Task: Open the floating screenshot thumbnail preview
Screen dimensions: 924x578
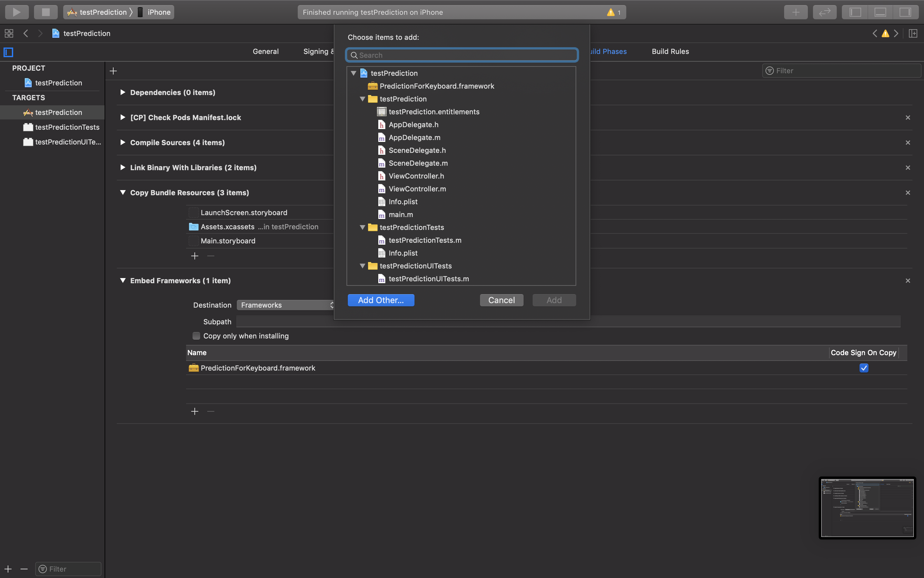Action: [x=867, y=508]
